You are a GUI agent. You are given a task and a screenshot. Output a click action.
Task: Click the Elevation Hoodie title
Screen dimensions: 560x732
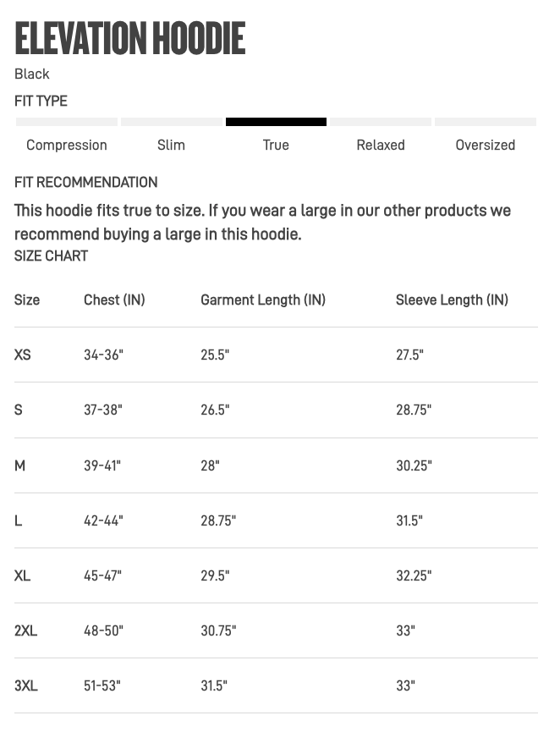(x=130, y=38)
